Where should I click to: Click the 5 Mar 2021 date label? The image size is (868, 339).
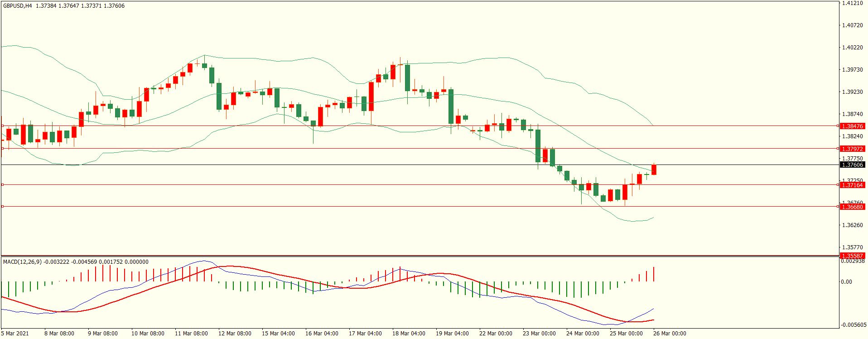[x=15, y=334]
